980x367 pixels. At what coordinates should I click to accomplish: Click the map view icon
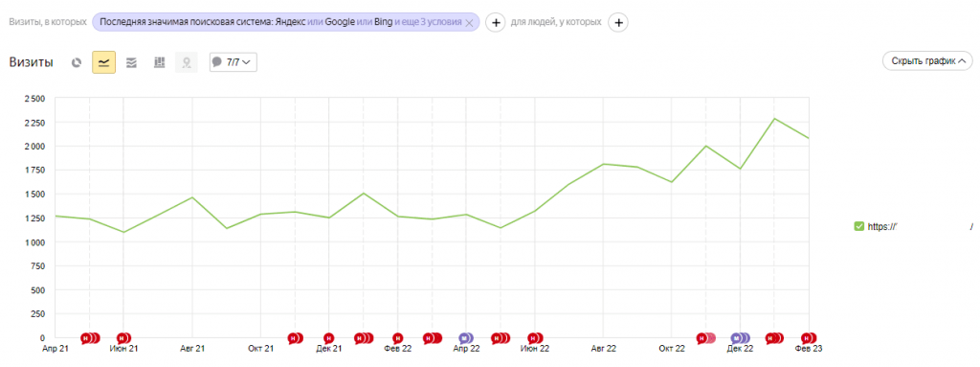click(x=187, y=62)
